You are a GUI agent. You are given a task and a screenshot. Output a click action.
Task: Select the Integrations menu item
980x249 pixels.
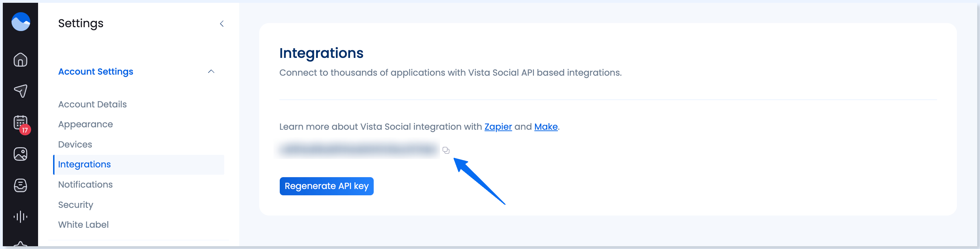[x=85, y=164]
